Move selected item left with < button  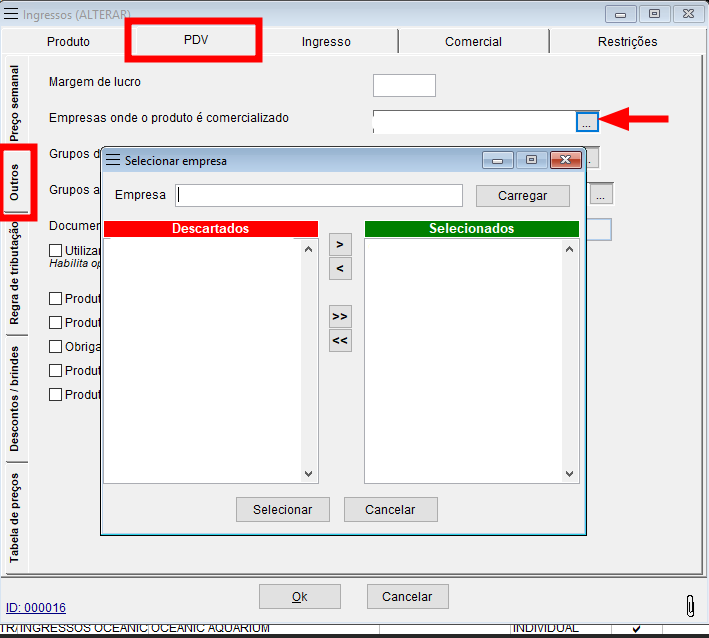[340, 269]
